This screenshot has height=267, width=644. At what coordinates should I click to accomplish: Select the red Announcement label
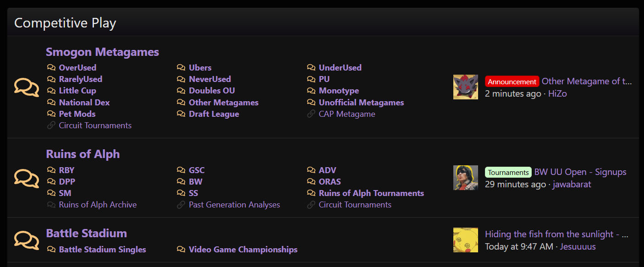512,82
